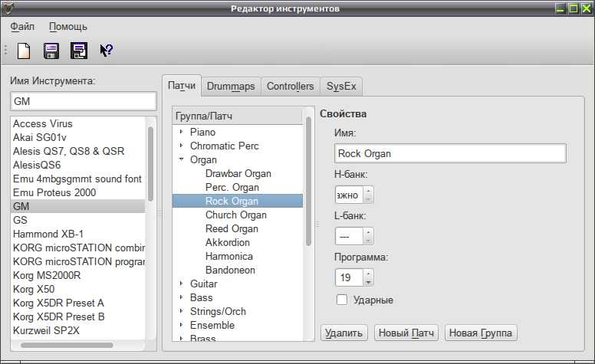Screen dimensions: 595x364
Task: Click up arrow of Н-банк spinbox
Action: coord(368,190)
